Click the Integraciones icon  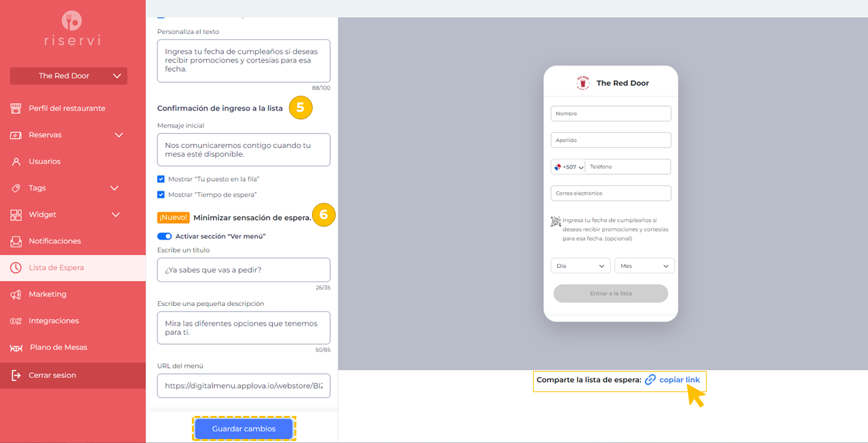pos(16,321)
